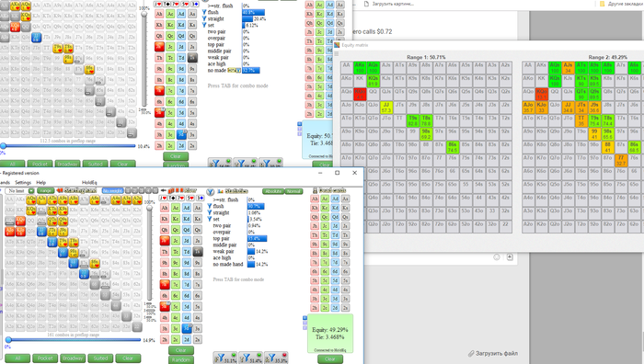Toggle the straight filter icon in lower statistics
644x364 pixels.
(210, 212)
